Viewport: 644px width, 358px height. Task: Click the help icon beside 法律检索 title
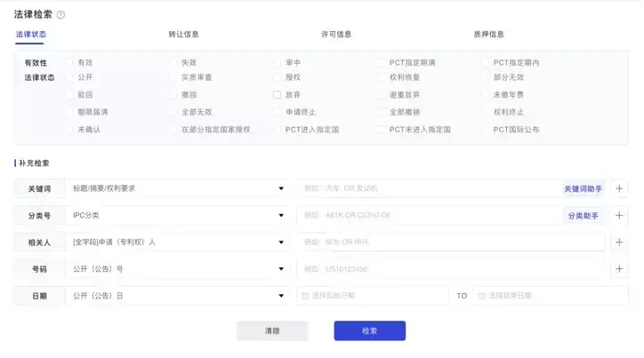click(x=61, y=15)
